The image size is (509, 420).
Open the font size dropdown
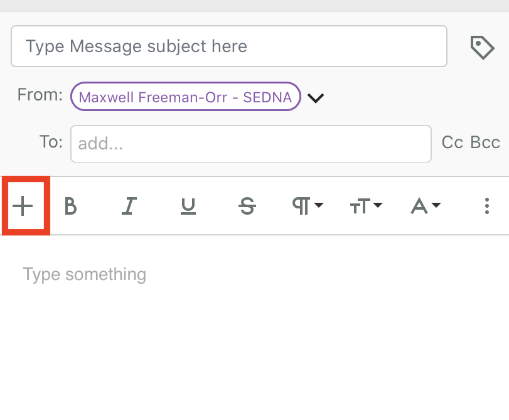366,206
